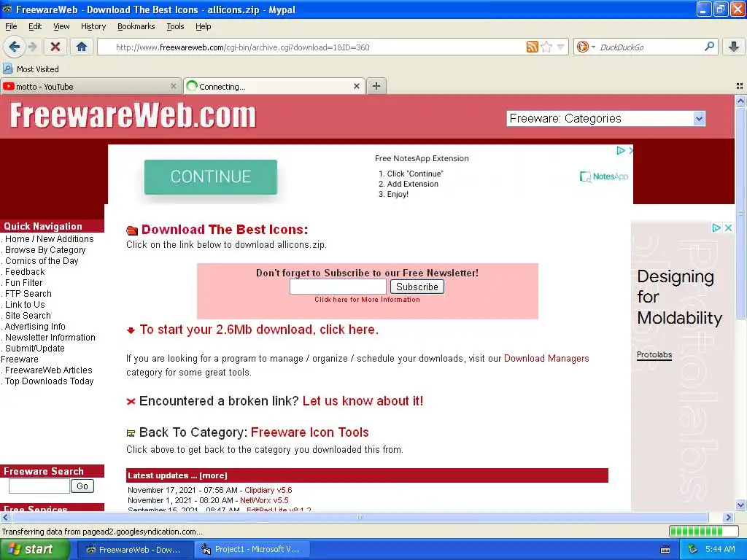Click the tab groups grid icon
Screen dimensions: 747x560
pos(740,86)
